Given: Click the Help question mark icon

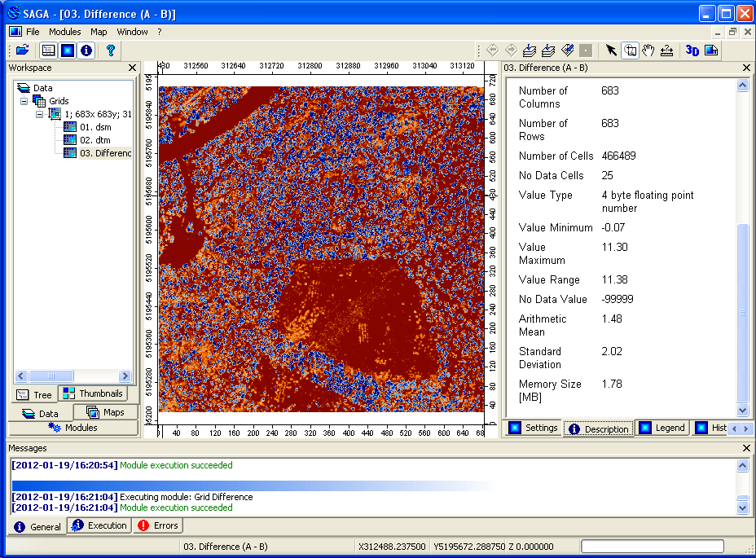Looking at the screenshot, I should point(111,50).
